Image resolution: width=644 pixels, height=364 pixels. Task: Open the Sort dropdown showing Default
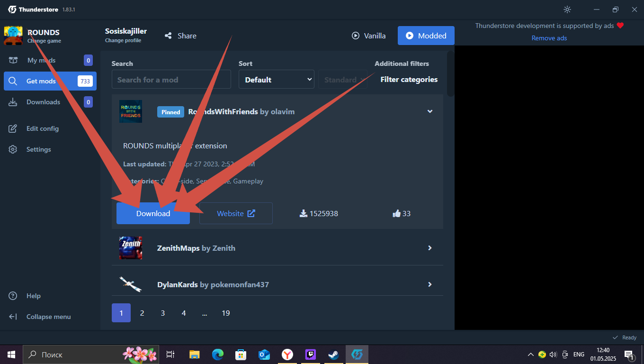277,80
